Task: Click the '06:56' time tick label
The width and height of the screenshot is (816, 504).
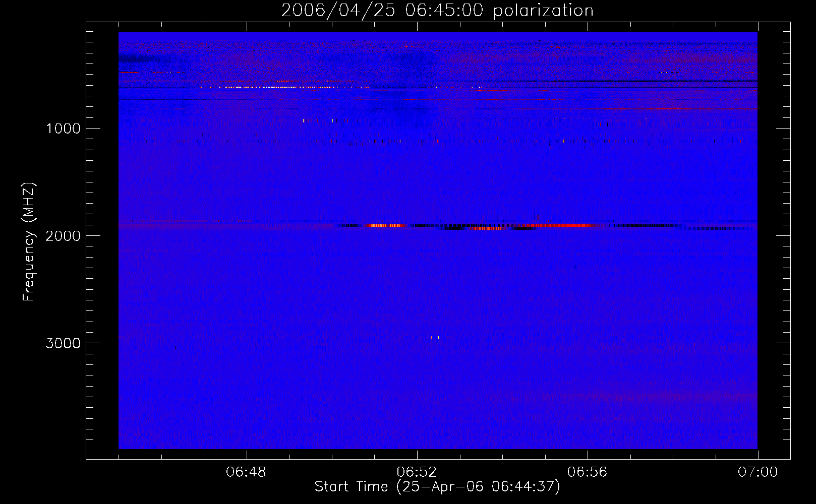Action: tap(588, 472)
